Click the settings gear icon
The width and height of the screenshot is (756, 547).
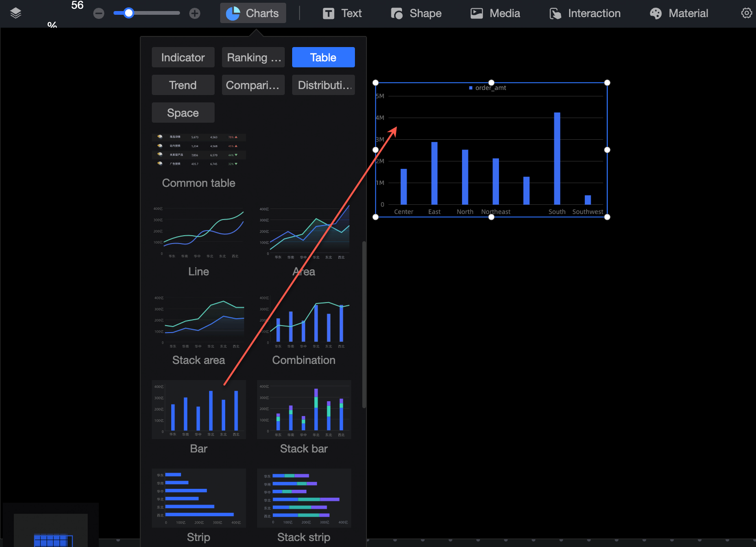pos(746,13)
